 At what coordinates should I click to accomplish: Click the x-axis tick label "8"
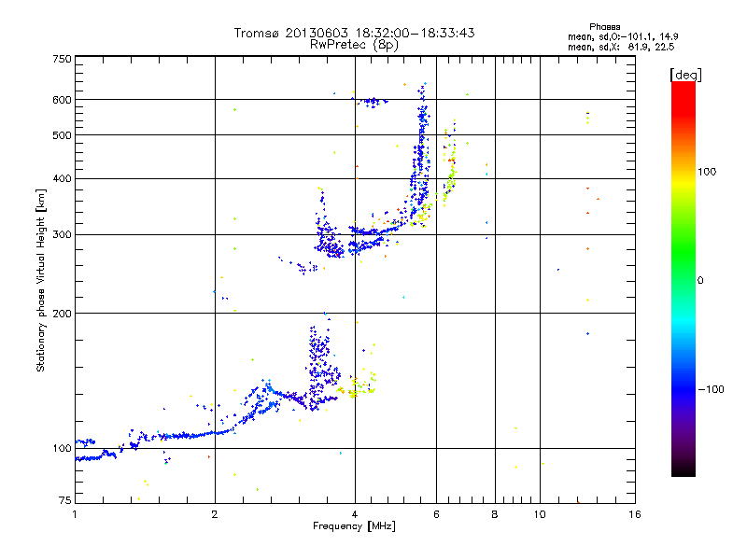tap(495, 514)
